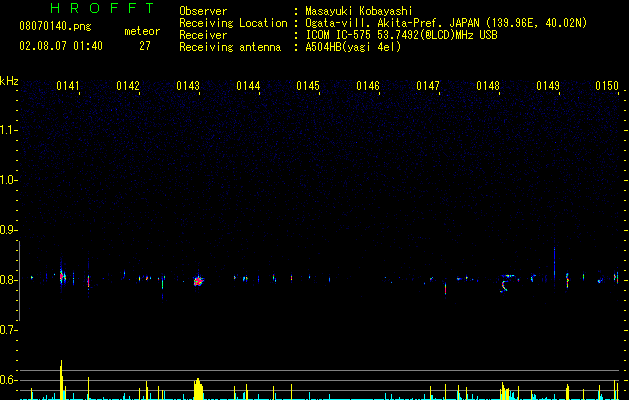Screen dimensions: 629x400
Task: Click the 0149 time marker
Action: 548,86
